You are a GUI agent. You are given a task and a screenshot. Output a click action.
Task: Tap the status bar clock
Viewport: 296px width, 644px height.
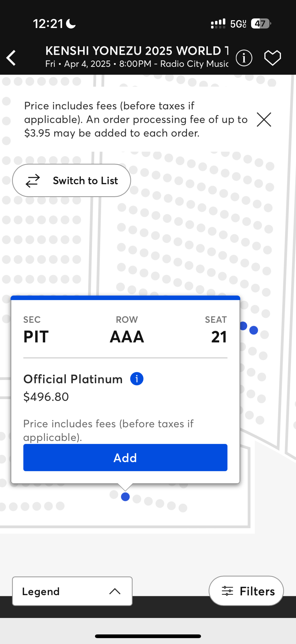tap(48, 24)
